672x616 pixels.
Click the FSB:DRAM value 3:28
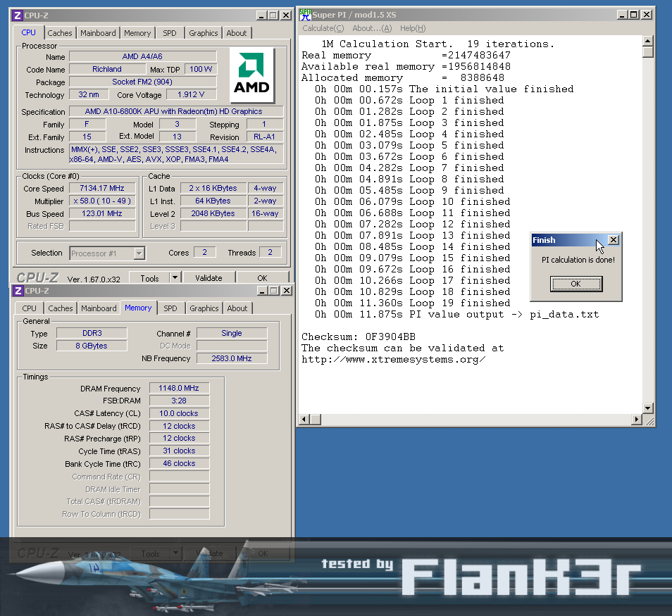tap(179, 401)
